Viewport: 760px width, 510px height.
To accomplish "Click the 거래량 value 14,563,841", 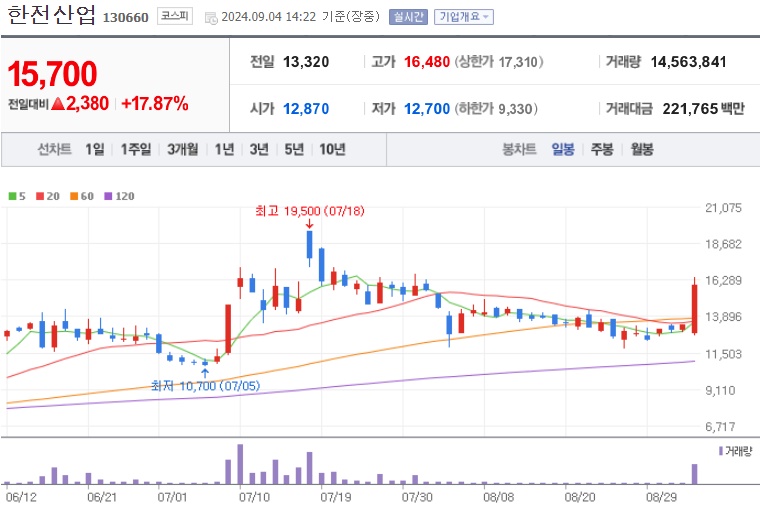I will coord(688,62).
